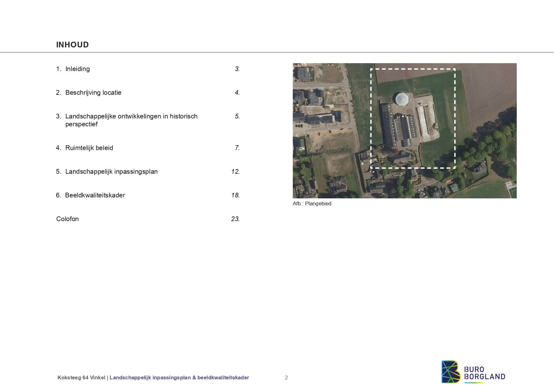Click the footer text 'Koksteeg 64 Vinkel'
Viewport: 554px width, 392px height.
[x=81, y=377]
